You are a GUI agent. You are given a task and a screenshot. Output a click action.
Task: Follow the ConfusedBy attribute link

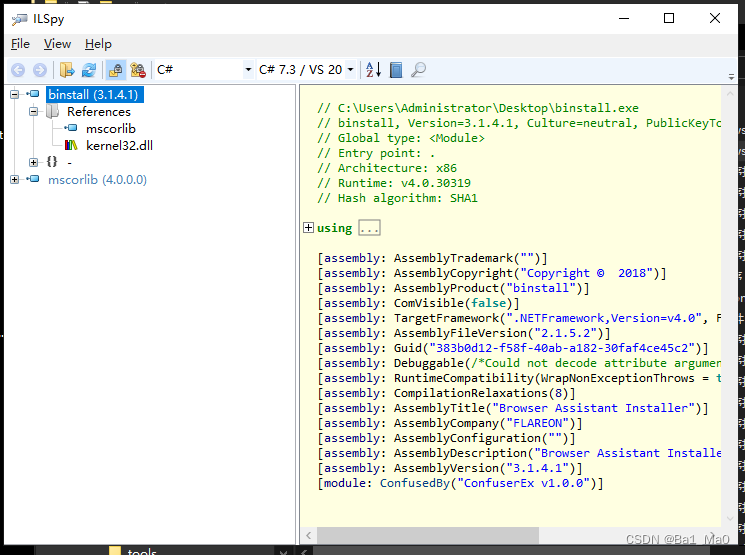point(414,483)
